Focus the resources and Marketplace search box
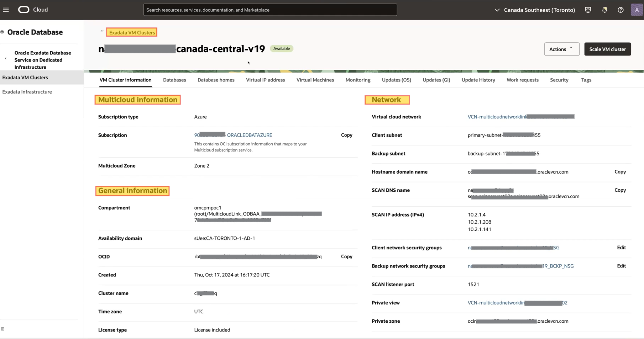Image resolution: width=644 pixels, height=339 pixels. 270,10
